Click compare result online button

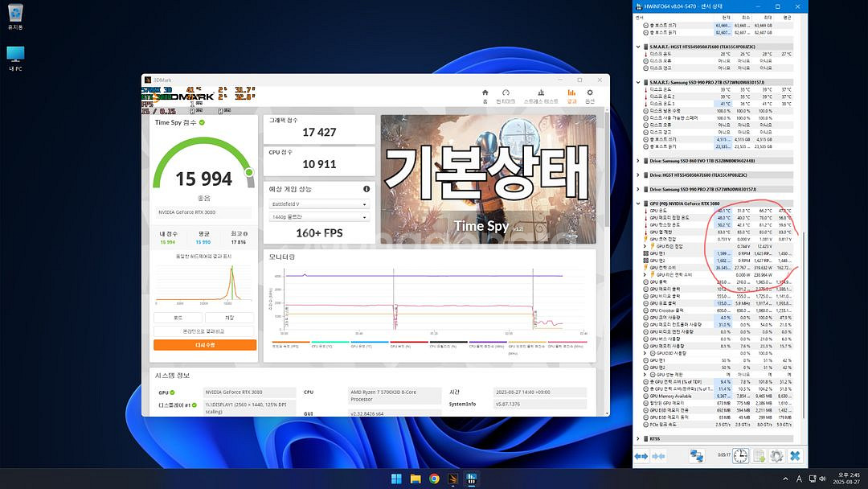[x=203, y=331]
